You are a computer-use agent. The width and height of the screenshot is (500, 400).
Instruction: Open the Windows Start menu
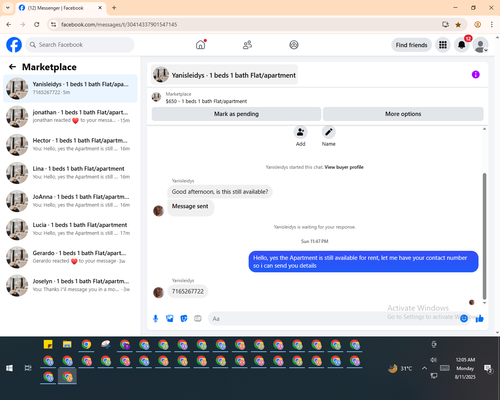(x=9, y=368)
